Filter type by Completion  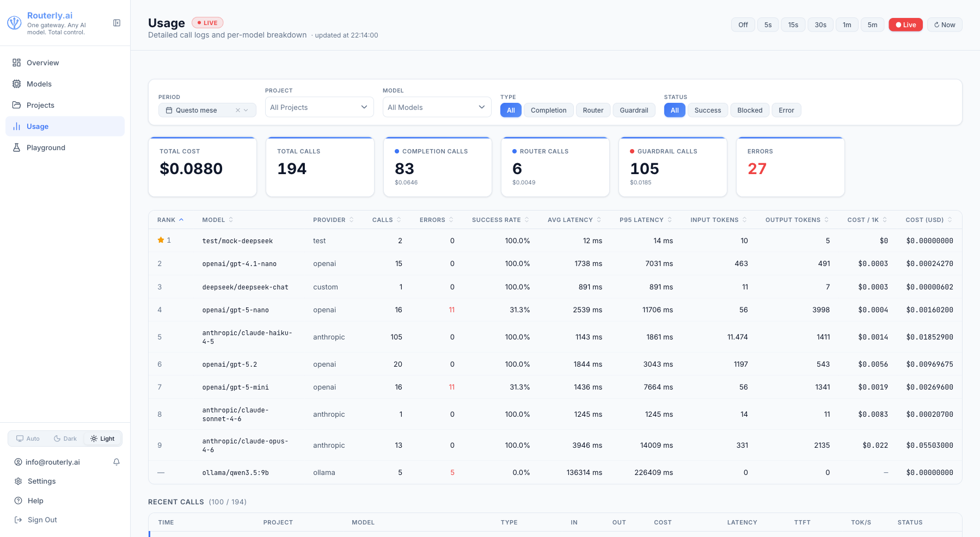tap(549, 110)
